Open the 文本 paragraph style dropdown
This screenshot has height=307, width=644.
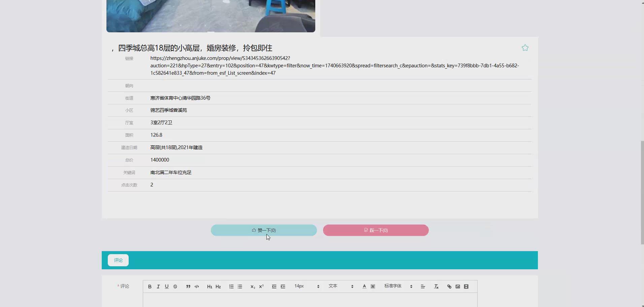[341, 286]
